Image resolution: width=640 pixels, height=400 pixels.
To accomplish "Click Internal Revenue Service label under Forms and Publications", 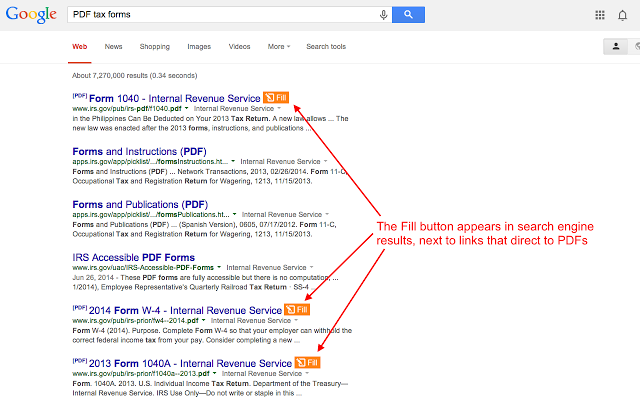I will tap(282, 215).
